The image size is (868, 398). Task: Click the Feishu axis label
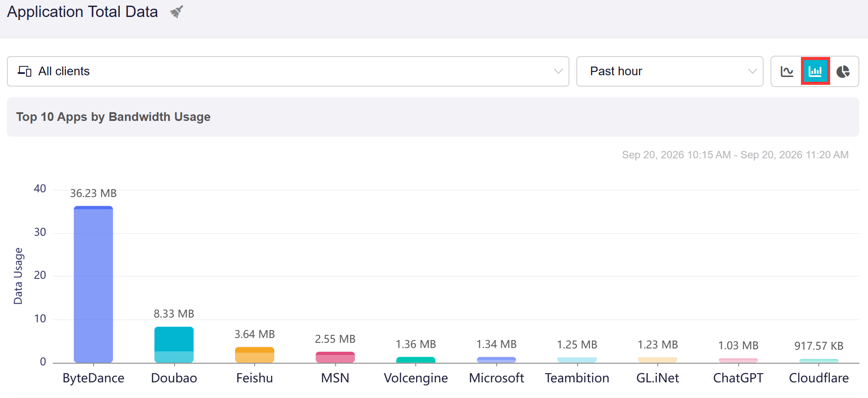point(255,378)
